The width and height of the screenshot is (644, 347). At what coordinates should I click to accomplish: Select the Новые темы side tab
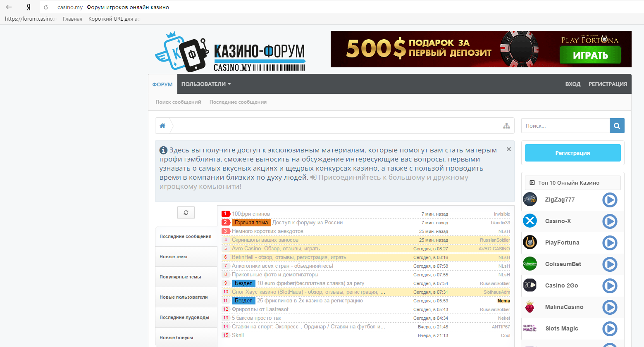[x=186, y=257]
